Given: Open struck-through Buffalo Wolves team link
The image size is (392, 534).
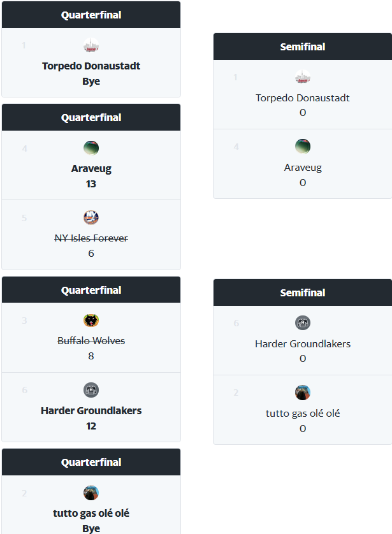Looking at the screenshot, I should point(91,341).
